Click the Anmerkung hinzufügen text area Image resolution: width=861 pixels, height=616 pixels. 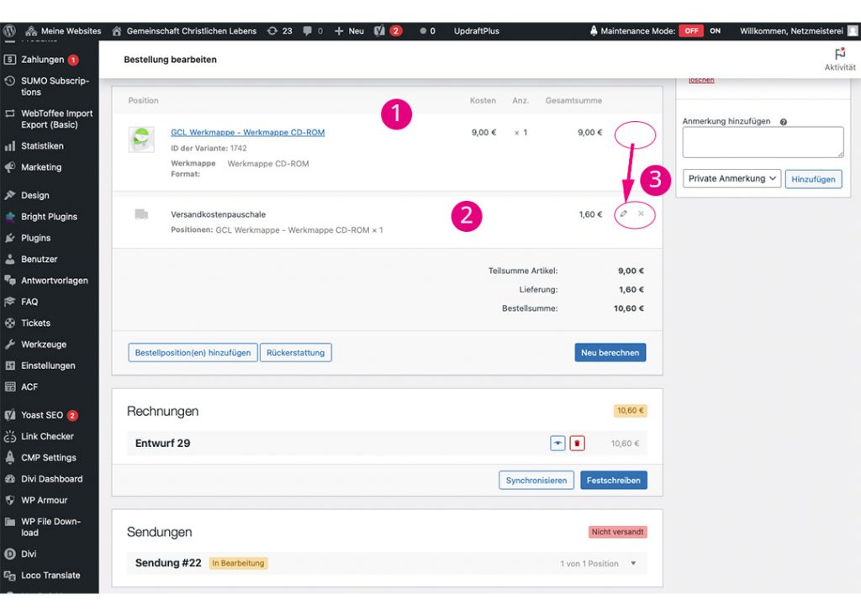(763, 142)
